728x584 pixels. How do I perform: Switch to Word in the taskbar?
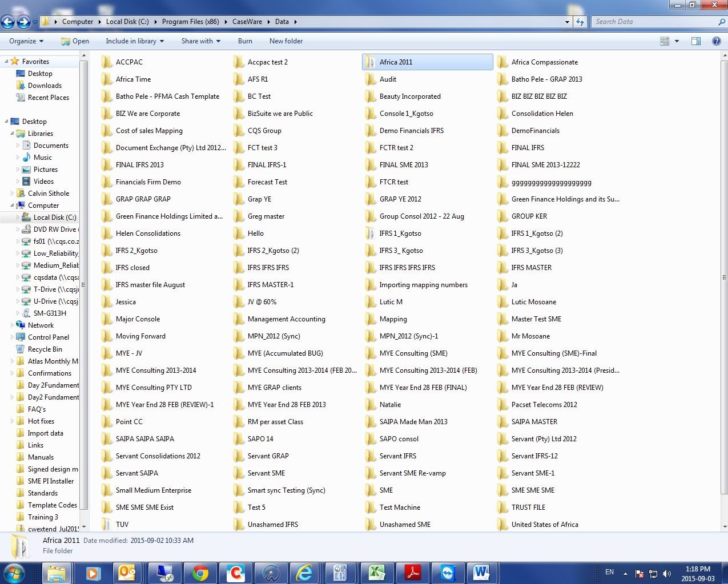(x=481, y=572)
